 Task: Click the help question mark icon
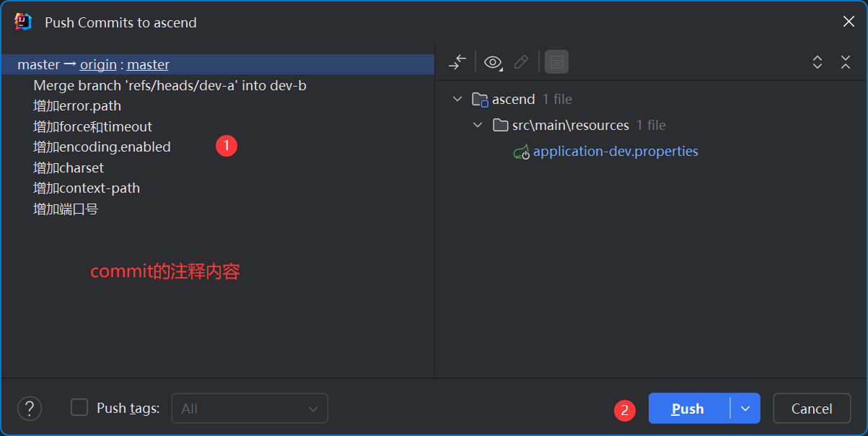pos(30,409)
